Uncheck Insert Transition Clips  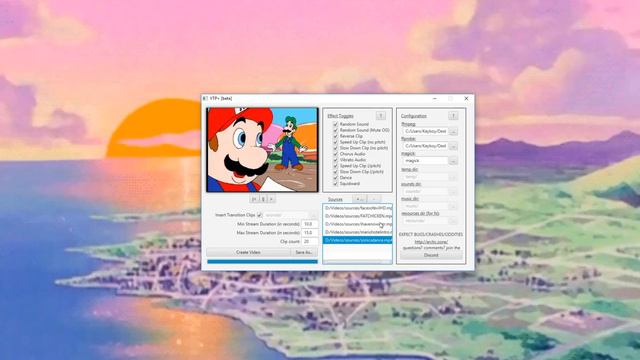[260, 215]
